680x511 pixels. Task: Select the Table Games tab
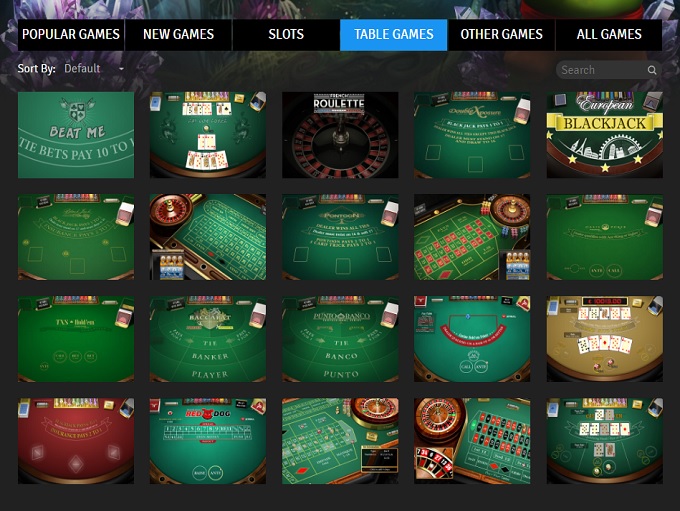(x=393, y=35)
